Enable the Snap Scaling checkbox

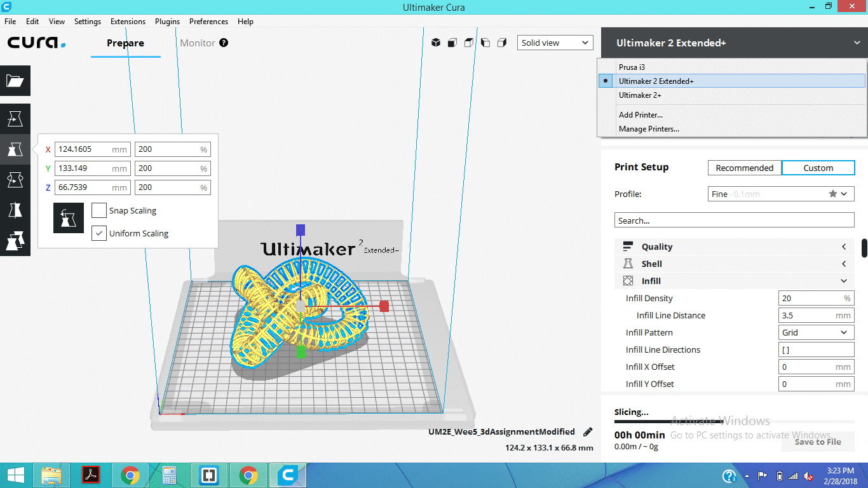pos(98,210)
